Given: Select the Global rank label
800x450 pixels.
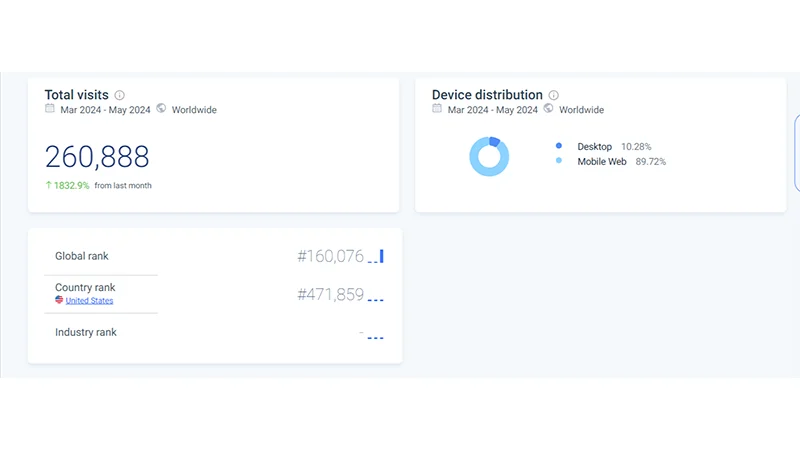Looking at the screenshot, I should pos(82,256).
